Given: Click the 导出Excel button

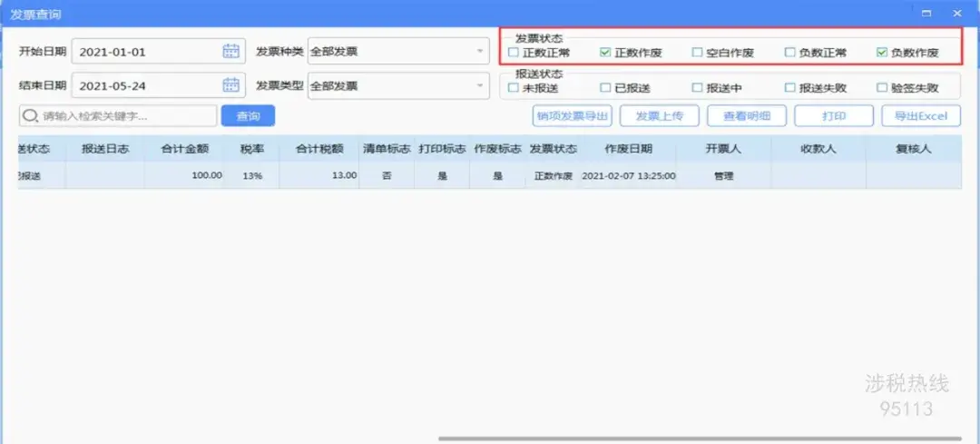Looking at the screenshot, I should click(x=921, y=115).
